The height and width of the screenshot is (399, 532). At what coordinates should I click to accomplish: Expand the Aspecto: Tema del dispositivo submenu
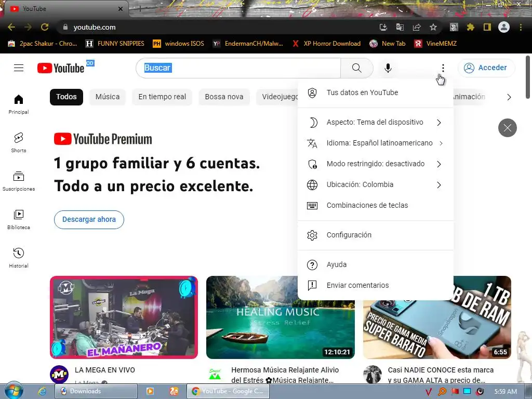[375, 123]
